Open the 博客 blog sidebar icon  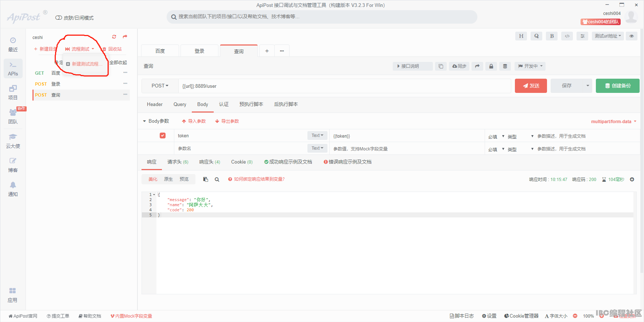(x=13, y=165)
